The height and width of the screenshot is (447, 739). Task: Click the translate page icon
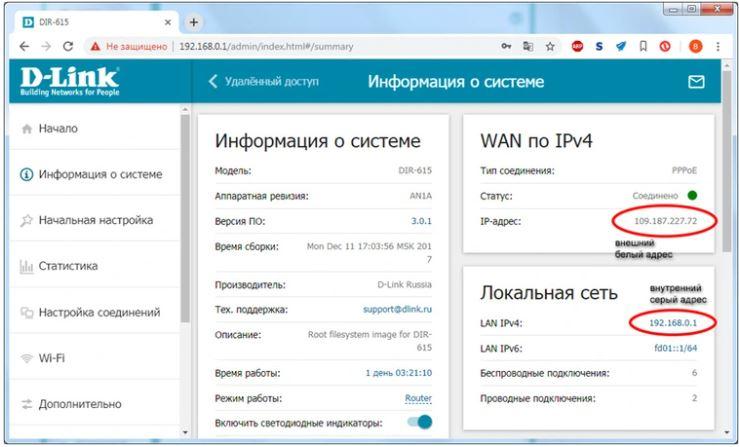coord(528,46)
